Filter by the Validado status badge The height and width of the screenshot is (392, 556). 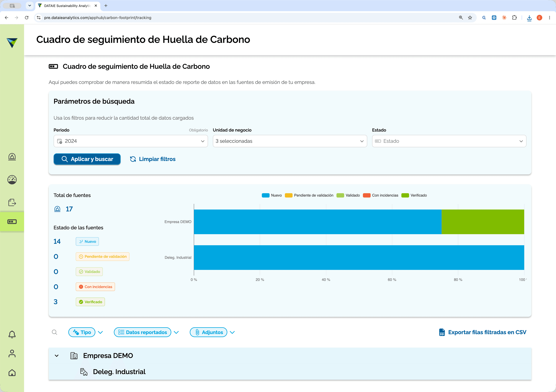click(x=89, y=272)
